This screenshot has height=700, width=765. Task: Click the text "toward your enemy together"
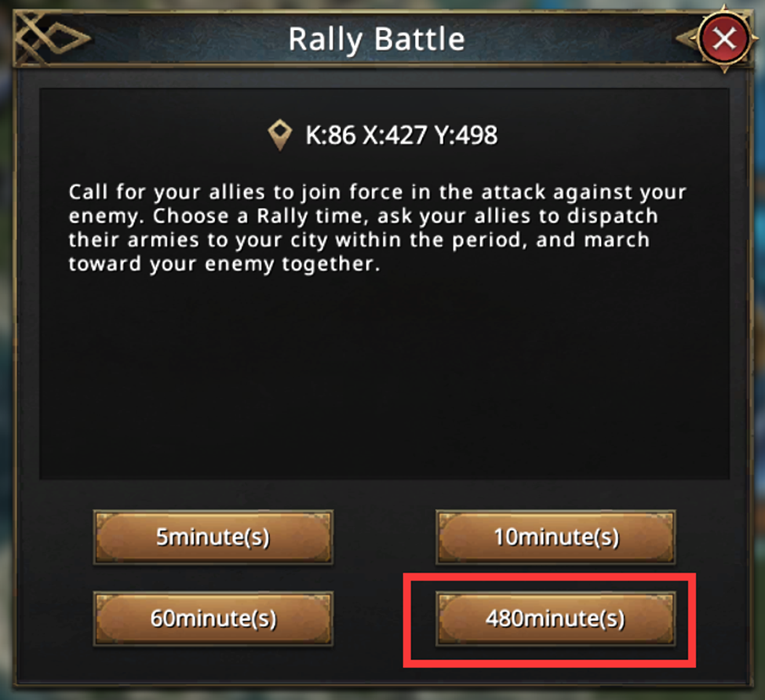224,264
